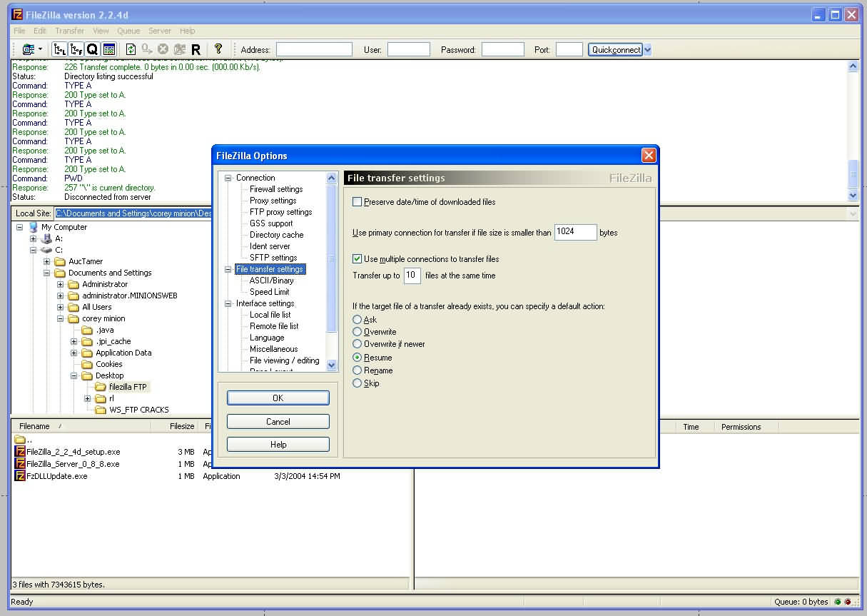867x616 pixels.
Task: Select the Resume radio option
Action: click(x=358, y=358)
